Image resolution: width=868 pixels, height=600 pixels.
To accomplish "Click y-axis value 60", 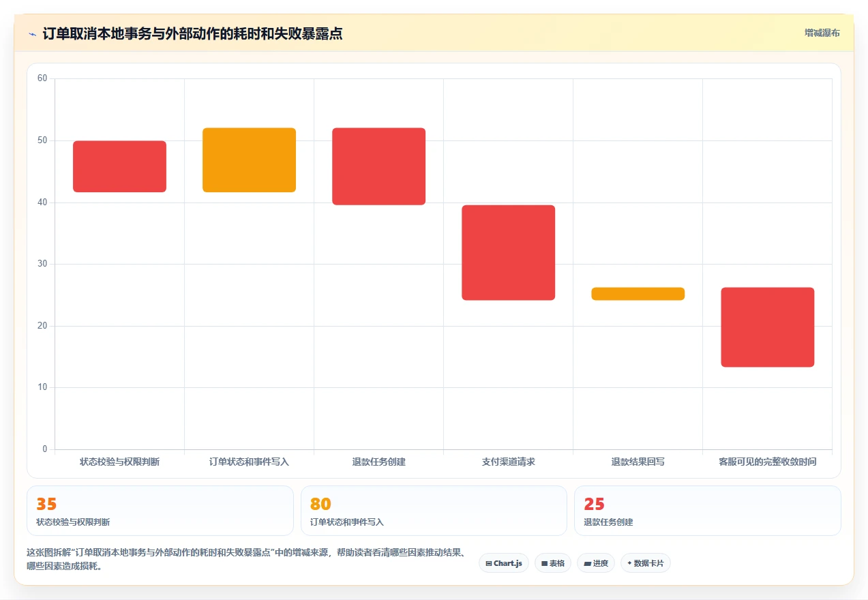I will [42, 78].
